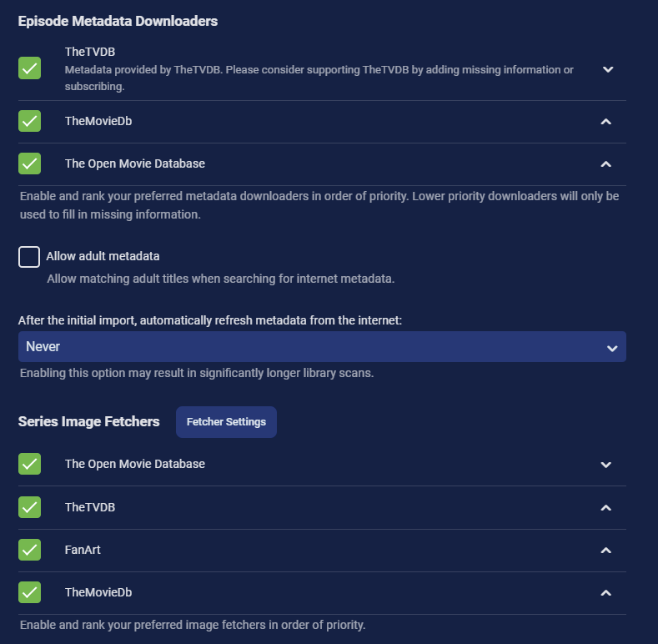This screenshot has height=644, width=658.
Task: Move The Open Movie Database image fetcher down
Action: click(x=606, y=465)
